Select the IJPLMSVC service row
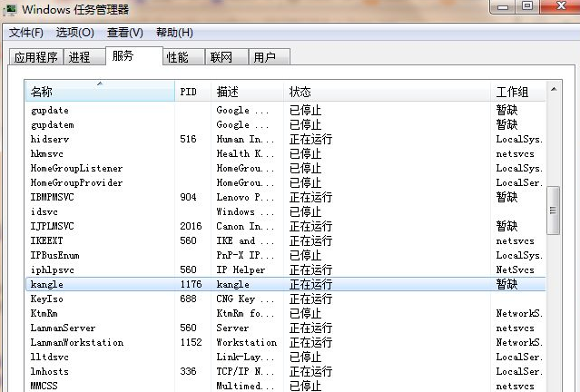 (x=286, y=226)
